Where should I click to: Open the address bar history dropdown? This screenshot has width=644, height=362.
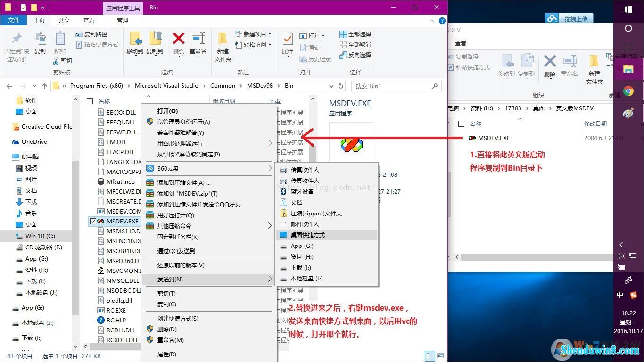pyautogui.click(x=331, y=86)
